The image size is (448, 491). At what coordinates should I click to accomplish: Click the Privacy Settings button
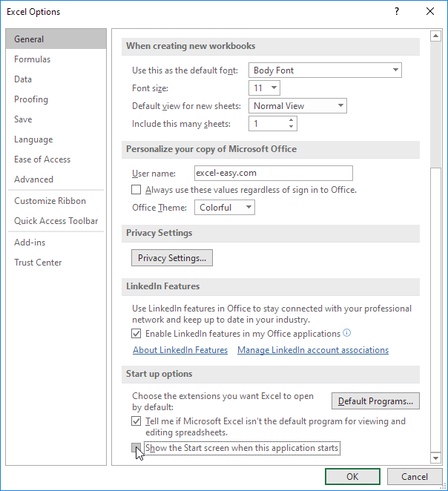[172, 257]
